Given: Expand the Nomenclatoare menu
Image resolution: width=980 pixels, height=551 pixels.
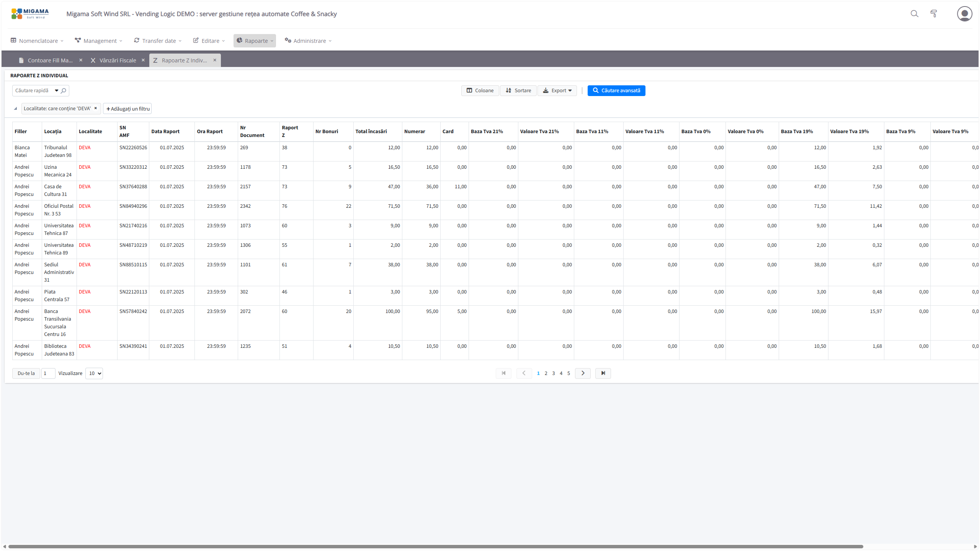Looking at the screenshot, I should (x=37, y=41).
